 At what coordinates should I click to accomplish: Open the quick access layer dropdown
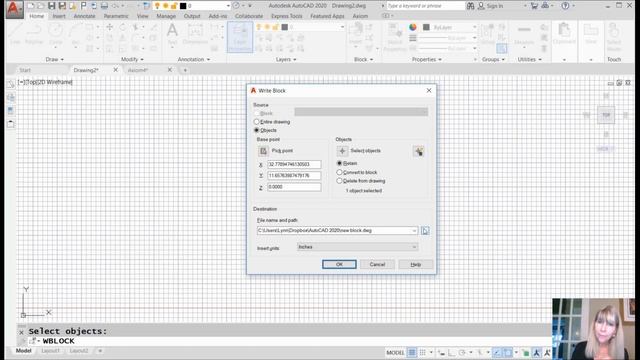coord(228,6)
